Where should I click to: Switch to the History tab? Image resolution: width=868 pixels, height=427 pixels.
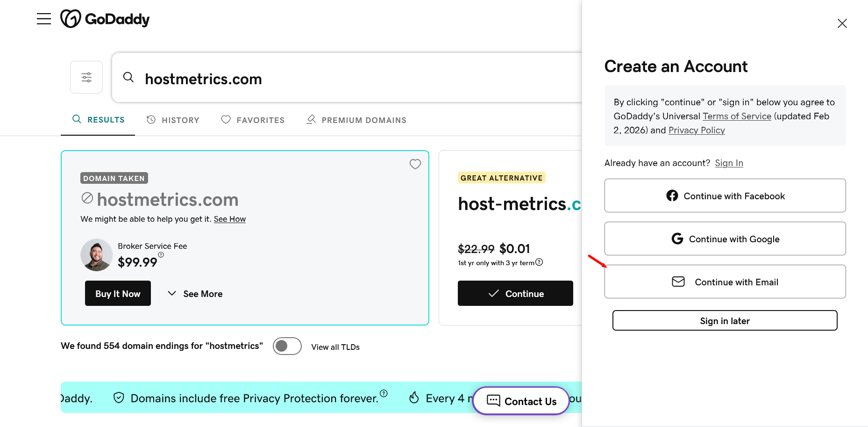coord(173,120)
